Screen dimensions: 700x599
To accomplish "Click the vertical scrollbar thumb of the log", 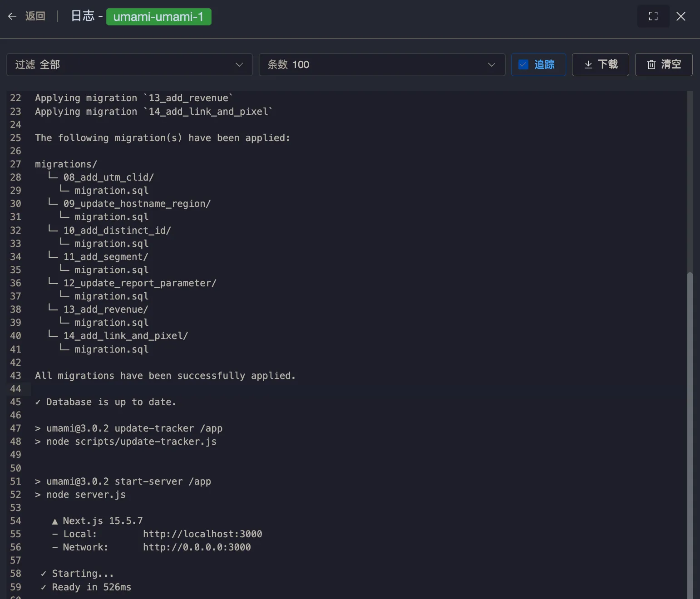I will pyautogui.click(x=690, y=431).
